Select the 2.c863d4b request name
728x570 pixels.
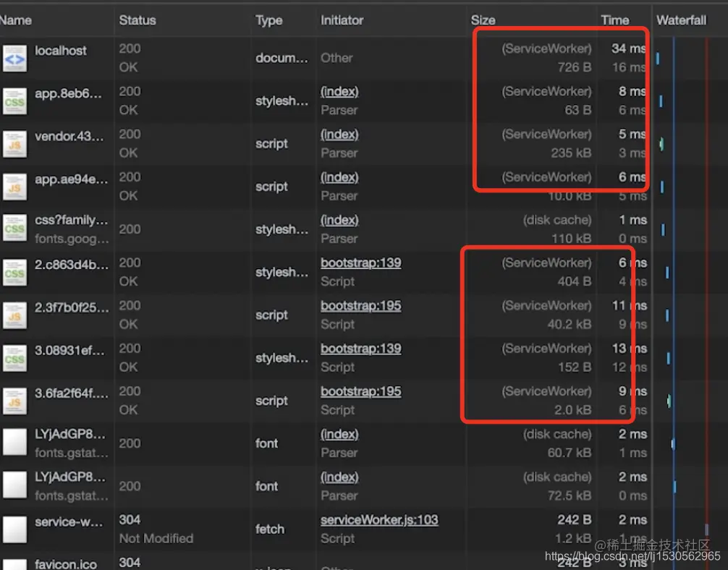[72, 265]
